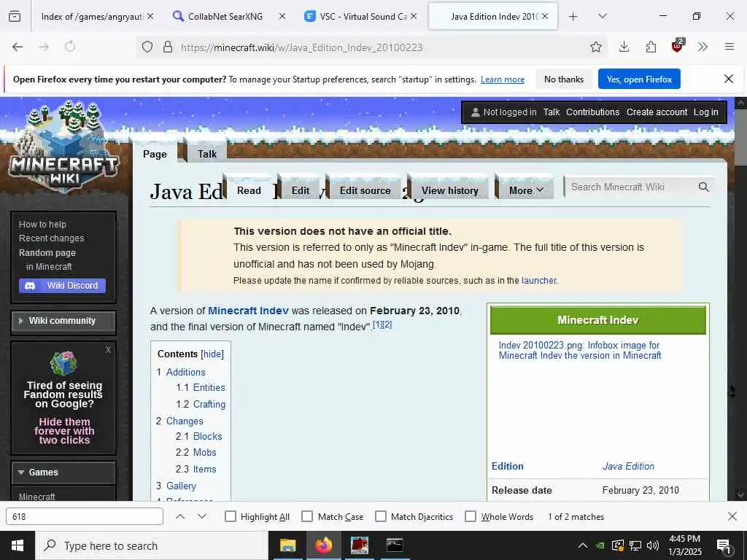Open File Explorer from taskbar
Screen dimensions: 747x560
tap(287, 545)
